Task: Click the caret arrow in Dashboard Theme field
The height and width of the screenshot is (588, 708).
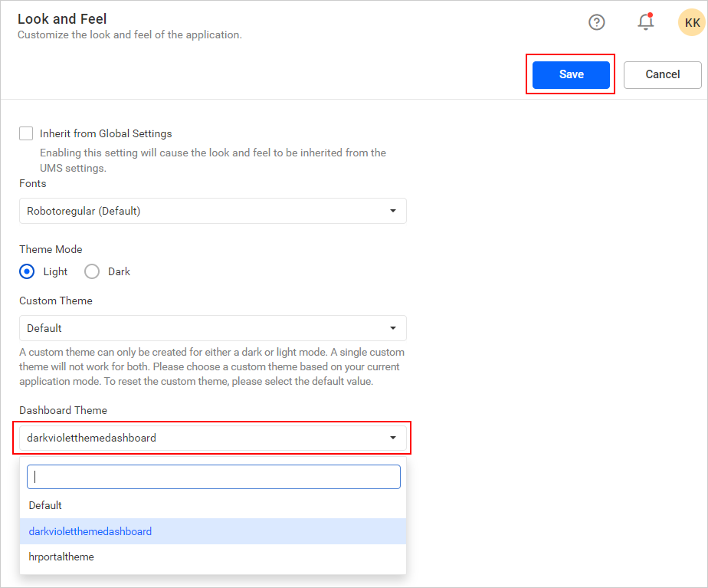Action: (392, 438)
